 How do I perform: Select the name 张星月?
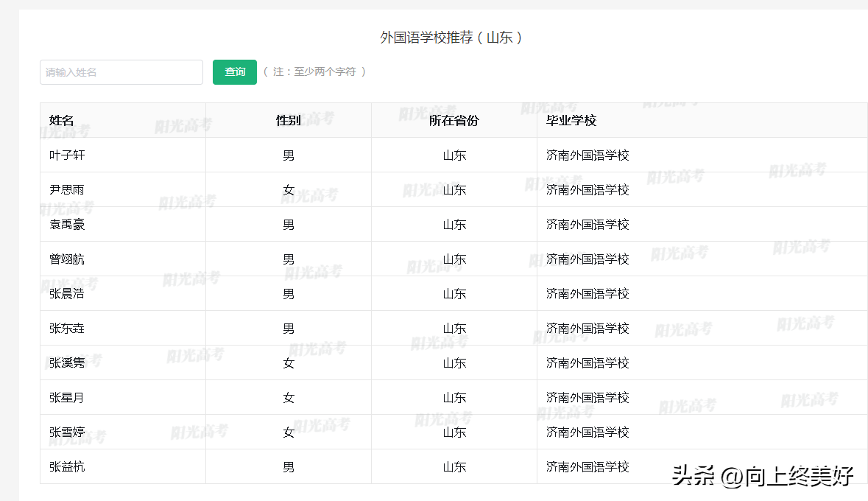pyautogui.click(x=67, y=398)
